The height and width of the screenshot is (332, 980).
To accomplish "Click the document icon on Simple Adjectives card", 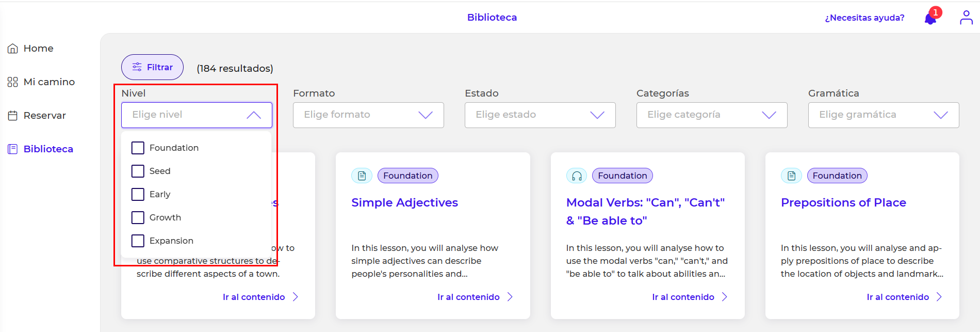I will (362, 176).
